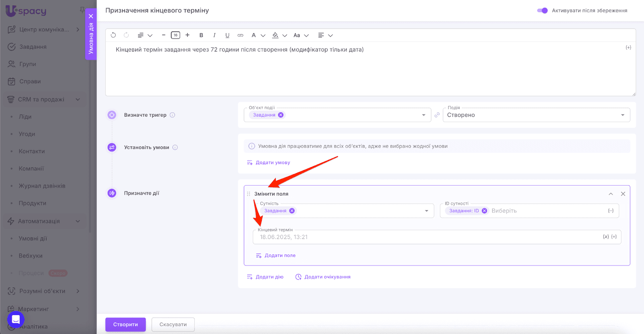
Task: Collapse the 'Змінити поля' action panel
Action: coord(611,194)
